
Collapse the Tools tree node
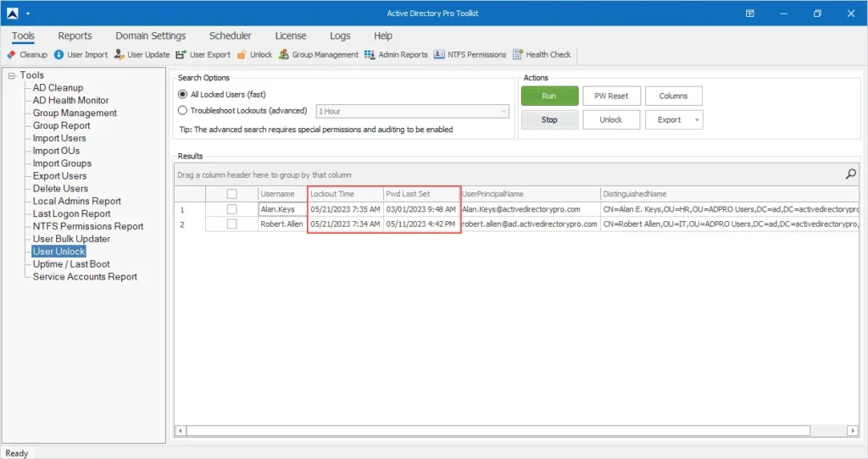(12, 75)
